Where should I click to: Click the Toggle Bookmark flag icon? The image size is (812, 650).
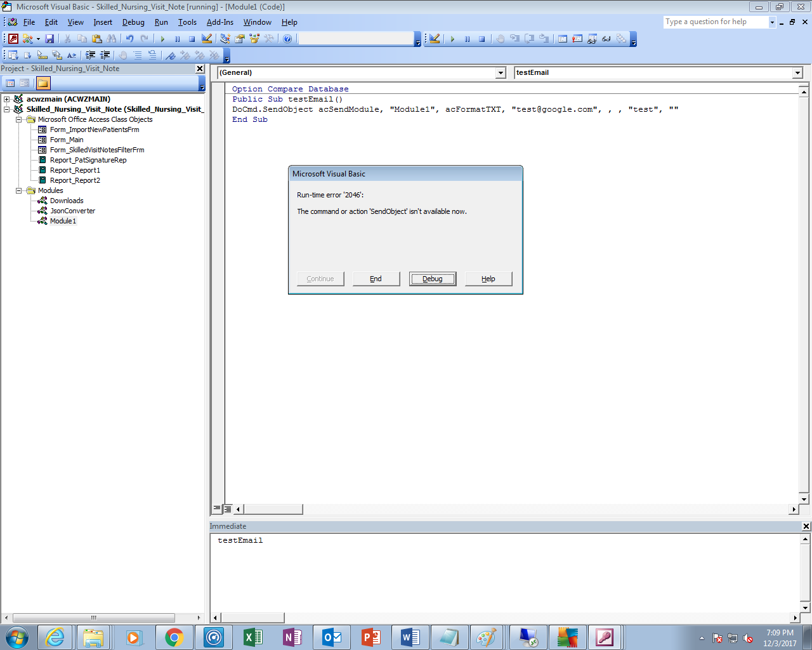(170, 55)
